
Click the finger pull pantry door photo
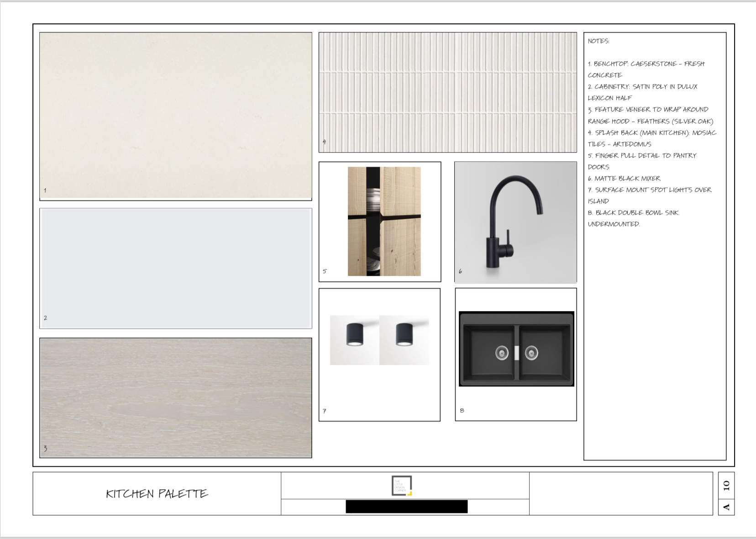tap(384, 221)
